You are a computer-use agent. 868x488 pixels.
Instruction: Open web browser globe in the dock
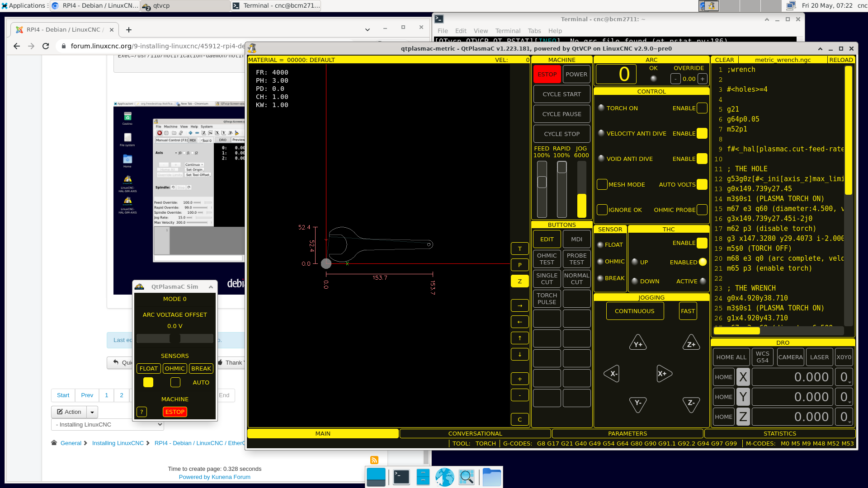click(445, 477)
